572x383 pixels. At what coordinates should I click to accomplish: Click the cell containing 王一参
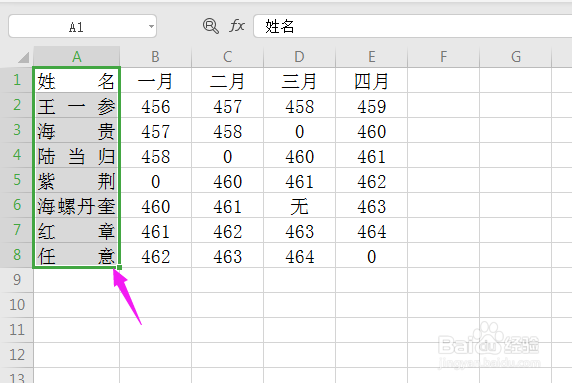[x=77, y=105]
